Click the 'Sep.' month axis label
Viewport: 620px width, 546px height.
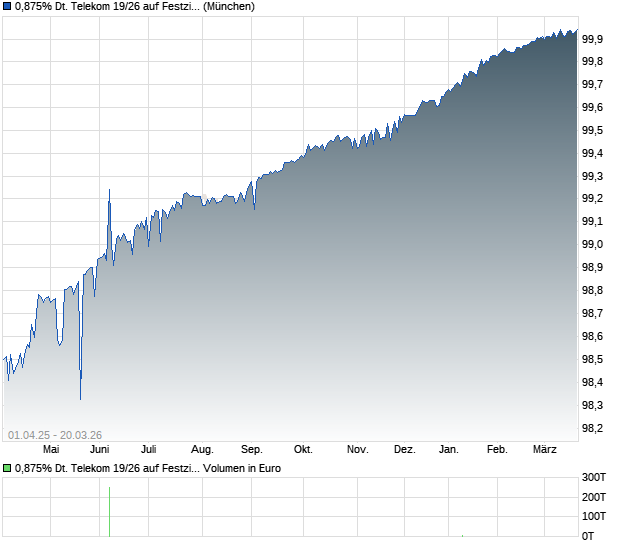252,450
